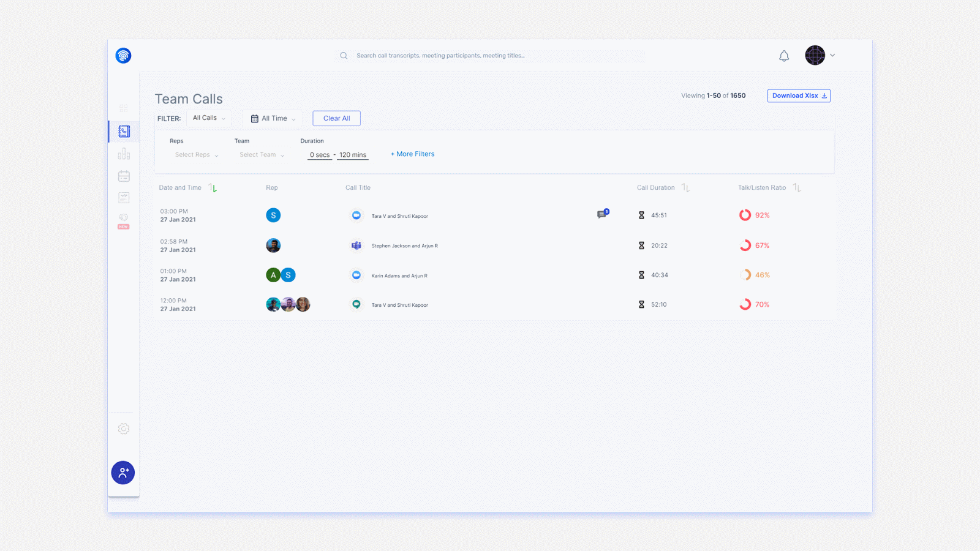980x551 pixels.
Task: Click the 92% talk ratio indicator
Action: pos(754,215)
